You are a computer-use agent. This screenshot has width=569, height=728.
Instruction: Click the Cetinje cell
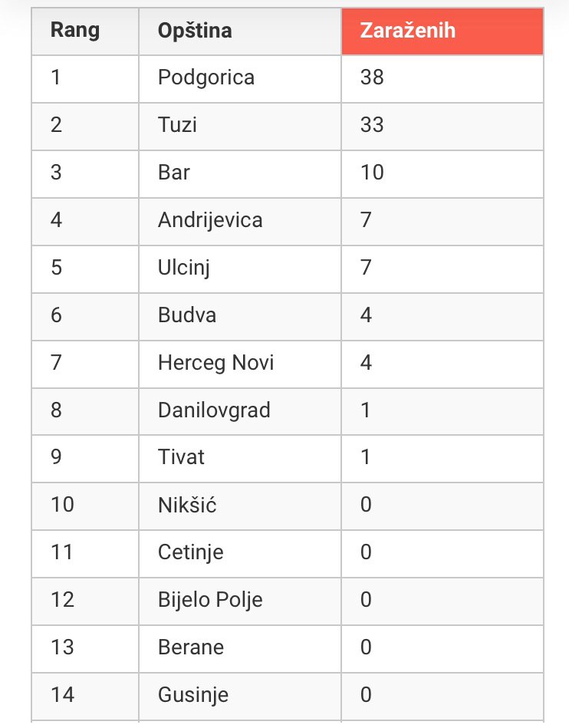[x=240, y=555]
